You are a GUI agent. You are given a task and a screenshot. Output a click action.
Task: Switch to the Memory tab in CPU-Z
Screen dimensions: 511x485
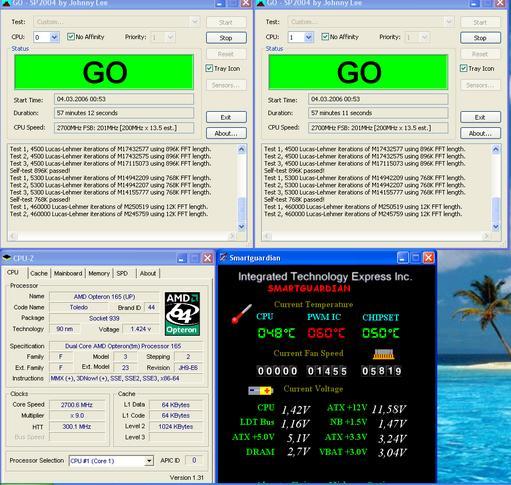point(99,273)
